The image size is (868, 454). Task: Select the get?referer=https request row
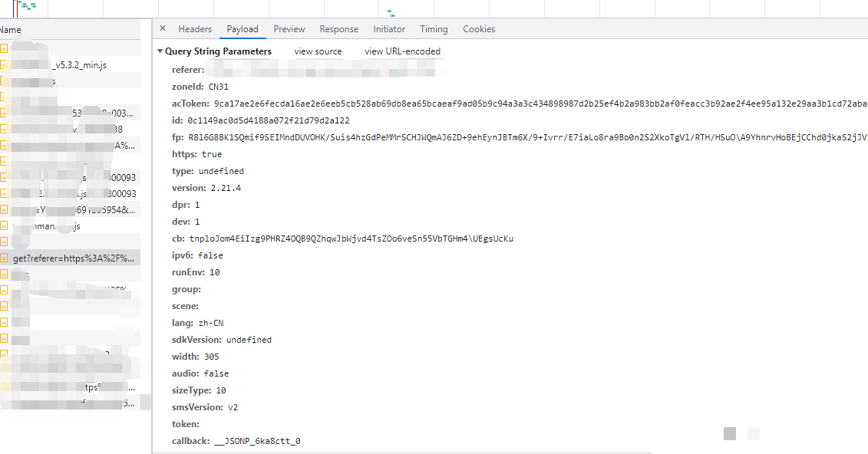pyautogui.click(x=73, y=258)
